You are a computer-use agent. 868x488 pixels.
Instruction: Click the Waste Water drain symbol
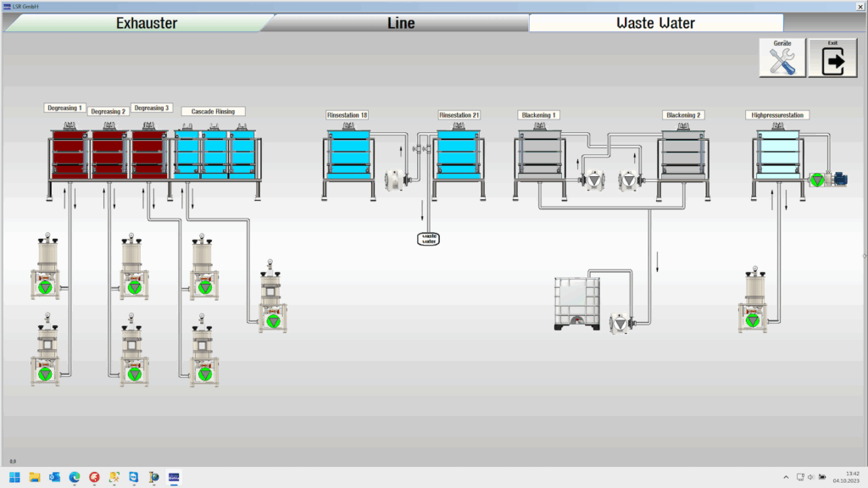[x=428, y=238]
